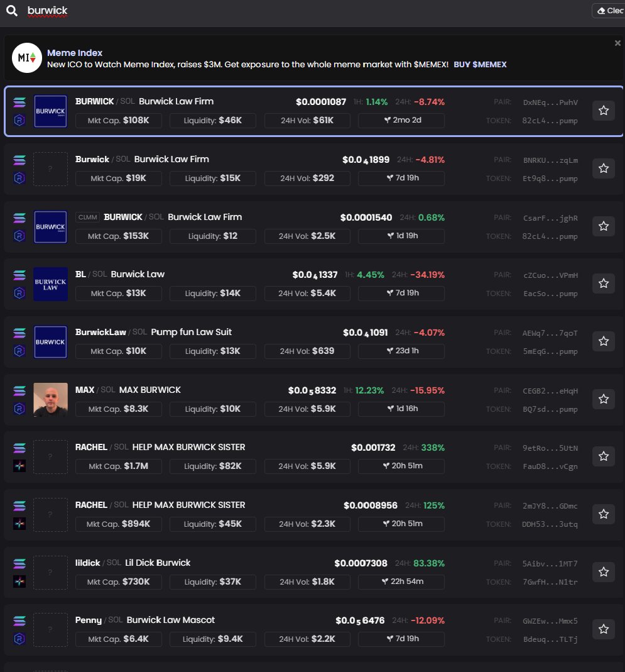Viewport: 625px width, 672px height.
Task: Click pair address 5Aibv...1MT7
Action: [x=550, y=564]
